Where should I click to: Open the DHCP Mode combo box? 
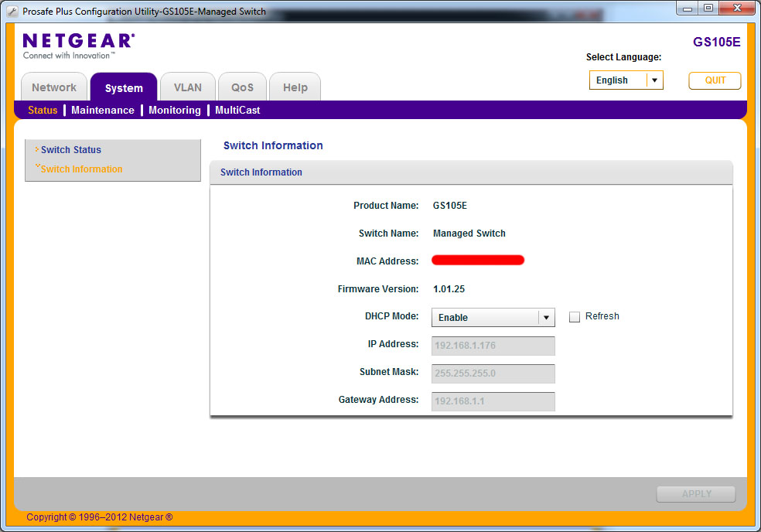click(x=493, y=318)
